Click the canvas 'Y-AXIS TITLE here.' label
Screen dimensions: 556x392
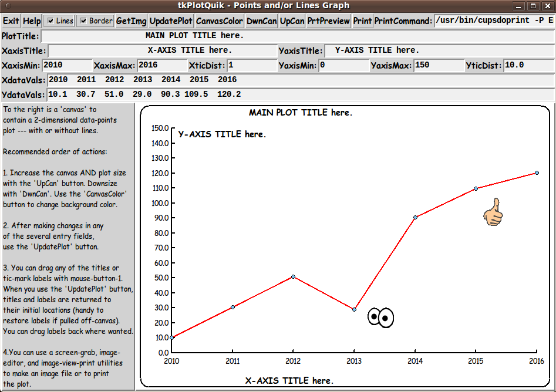pos(221,134)
